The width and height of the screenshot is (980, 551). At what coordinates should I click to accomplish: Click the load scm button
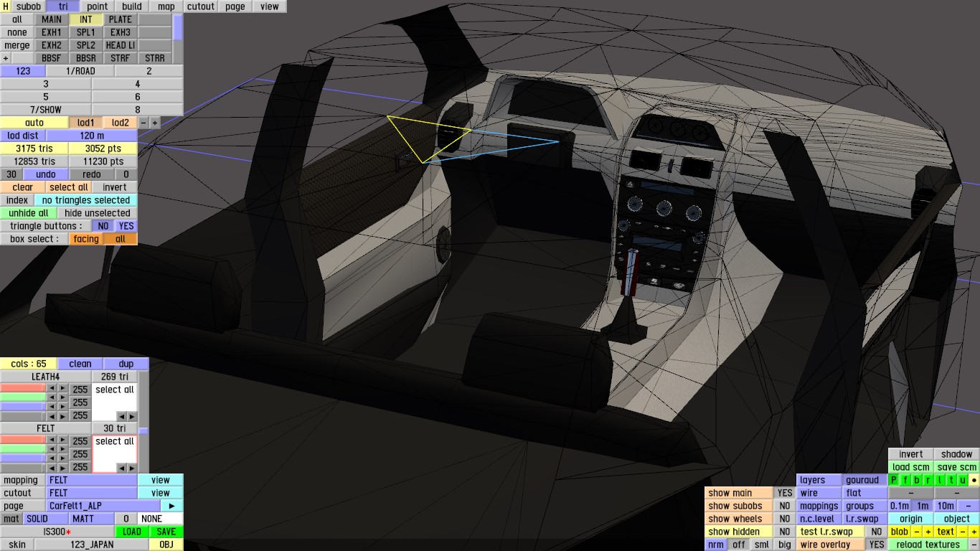tap(911, 467)
